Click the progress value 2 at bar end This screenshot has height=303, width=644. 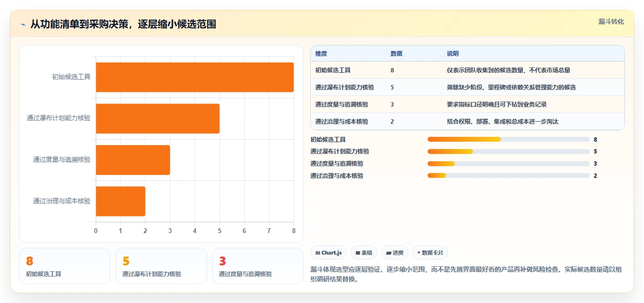[596, 175]
